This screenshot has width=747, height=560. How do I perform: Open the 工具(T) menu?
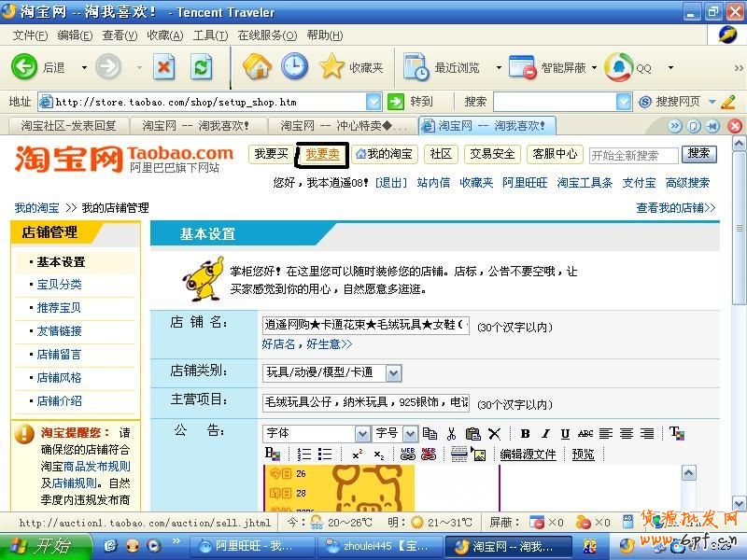tap(211, 35)
